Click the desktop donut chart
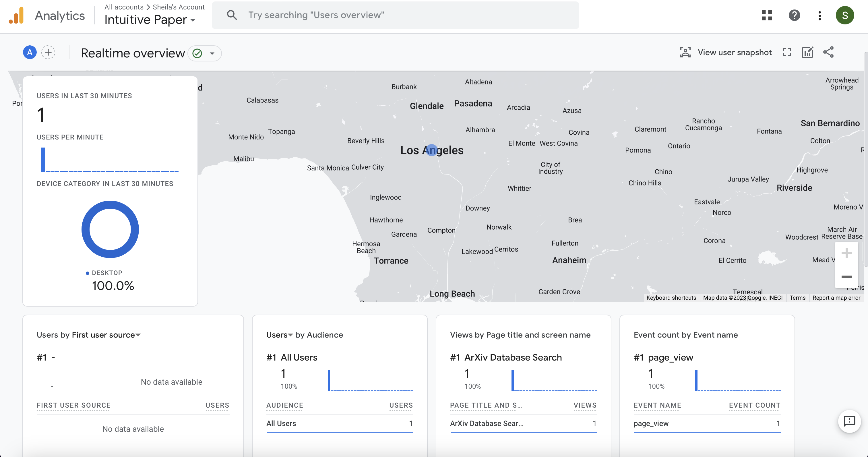This screenshot has height=457, width=868. 110,229
